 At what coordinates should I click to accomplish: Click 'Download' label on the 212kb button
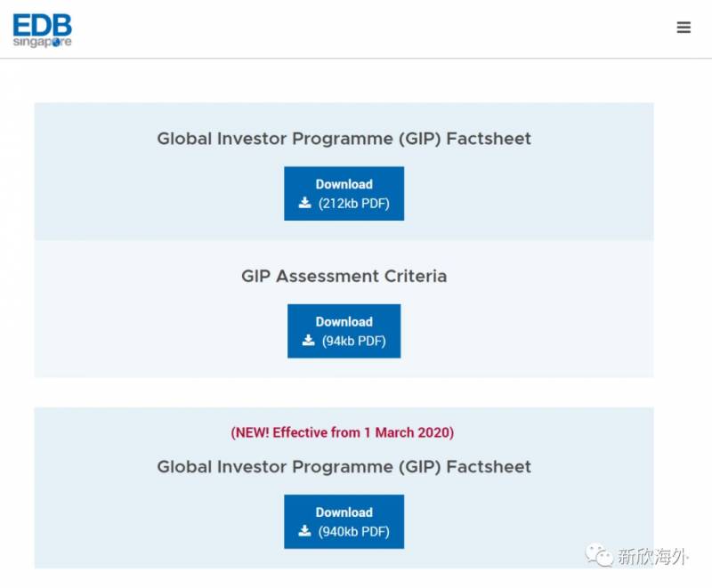(344, 184)
